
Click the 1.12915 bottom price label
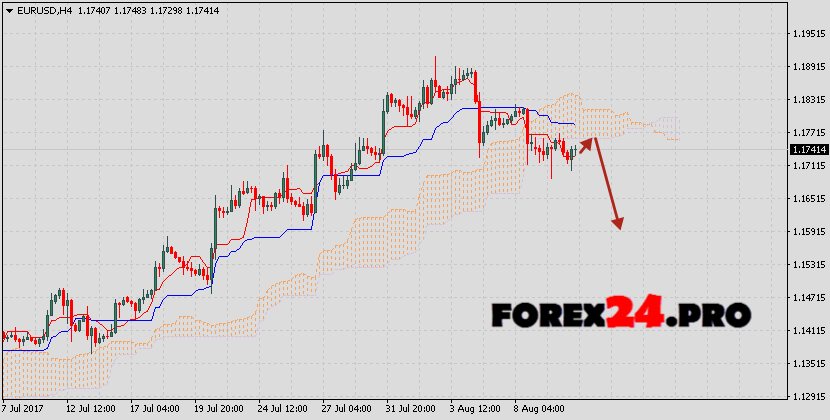point(806,397)
